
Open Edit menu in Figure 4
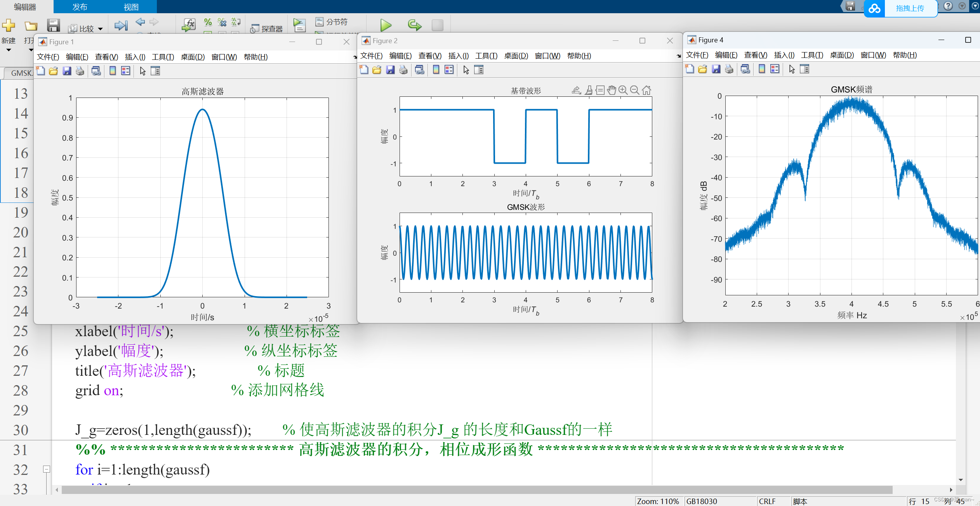pos(726,55)
